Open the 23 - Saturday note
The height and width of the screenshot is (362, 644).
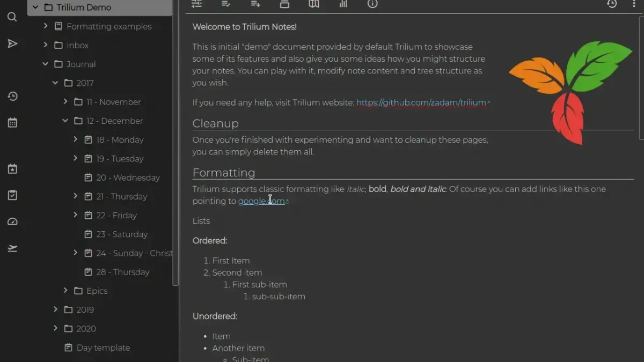coord(122,234)
